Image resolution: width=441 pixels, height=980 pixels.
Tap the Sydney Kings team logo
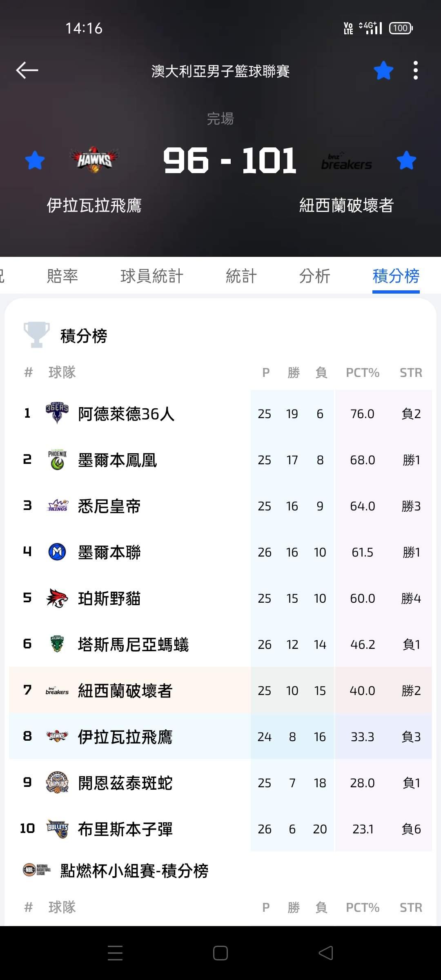pyautogui.click(x=57, y=506)
